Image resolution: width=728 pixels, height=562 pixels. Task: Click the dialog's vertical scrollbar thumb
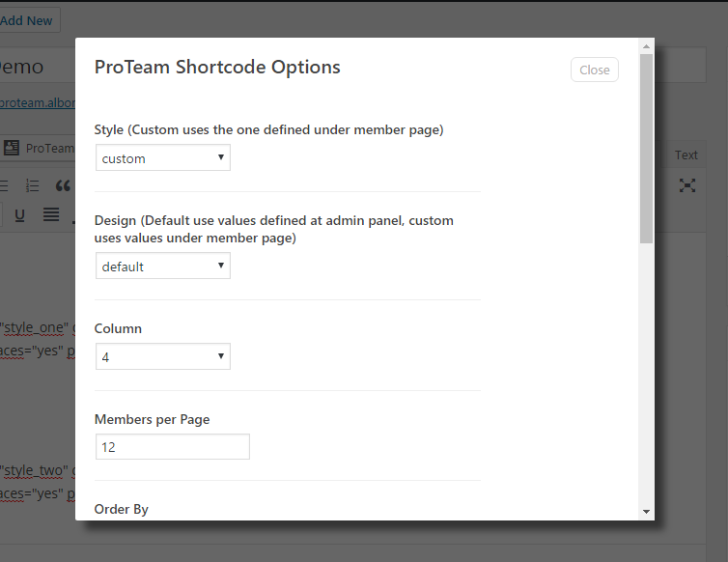tap(646, 149)
